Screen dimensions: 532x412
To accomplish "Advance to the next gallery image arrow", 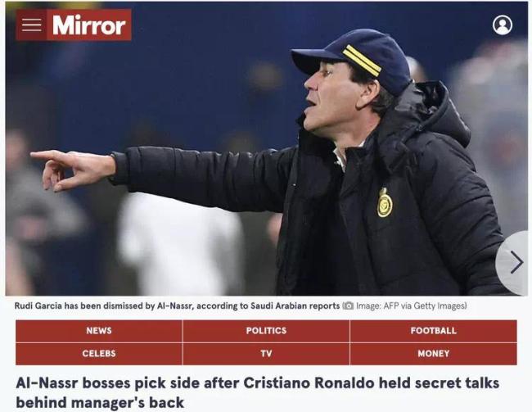I will click(515, 263).
